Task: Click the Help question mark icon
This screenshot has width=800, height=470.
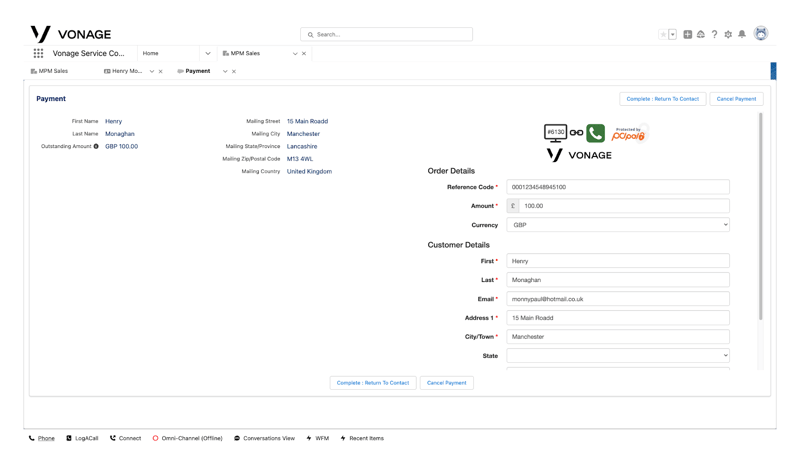Action: [714, 34]
